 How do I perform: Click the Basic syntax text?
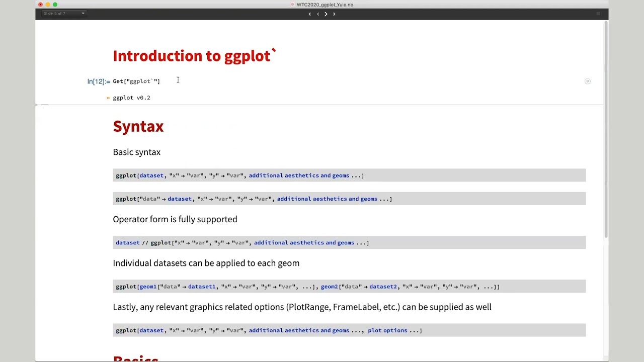pyautogui.click(x=137, y=152)
